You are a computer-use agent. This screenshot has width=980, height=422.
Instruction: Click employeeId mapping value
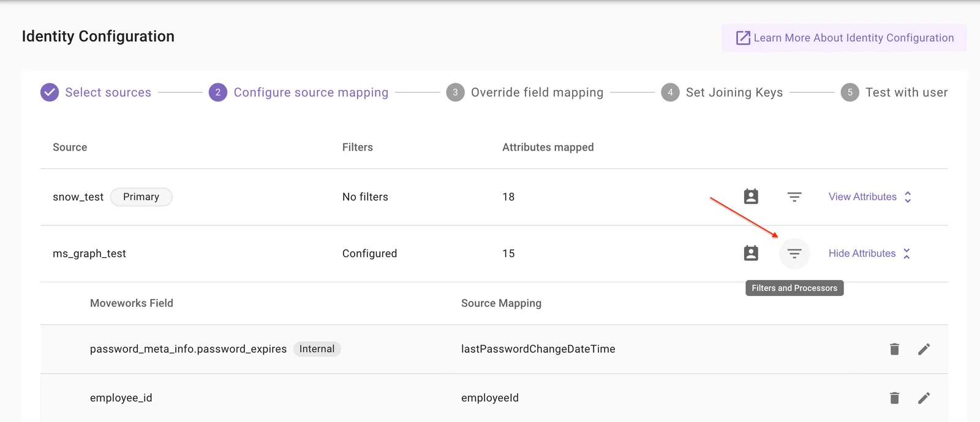click(x=490, y=398)
